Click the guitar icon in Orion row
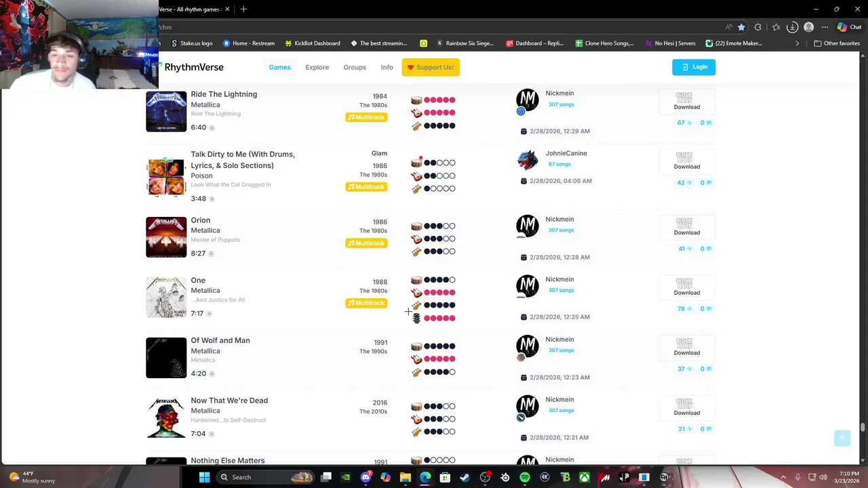The height and width of the screenshot is (488, 868). (x=416, y=239)
